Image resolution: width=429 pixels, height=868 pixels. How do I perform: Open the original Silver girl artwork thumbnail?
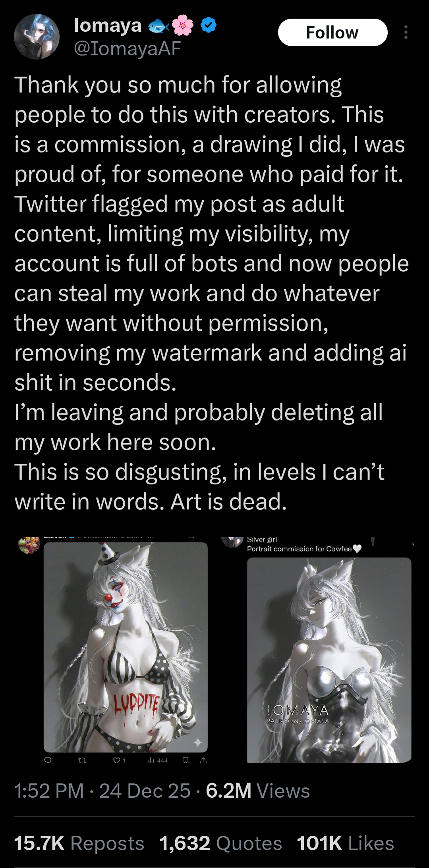pyautogui.click(x=329, y=660)
